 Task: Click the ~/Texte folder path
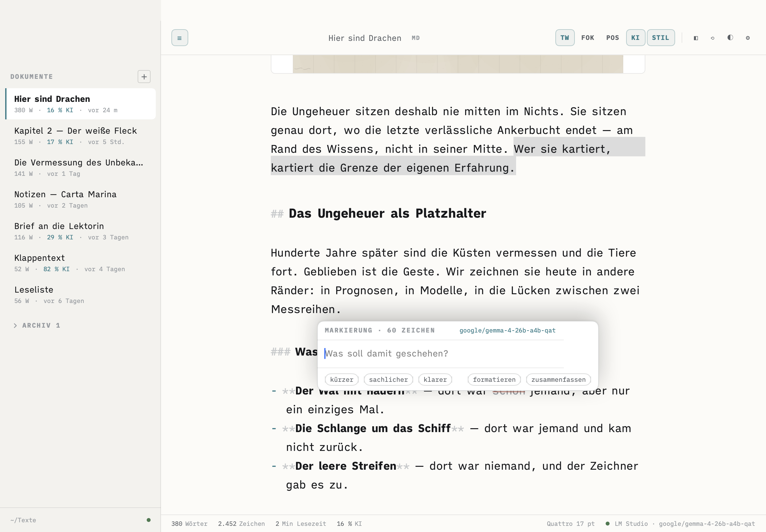[23, 520]
